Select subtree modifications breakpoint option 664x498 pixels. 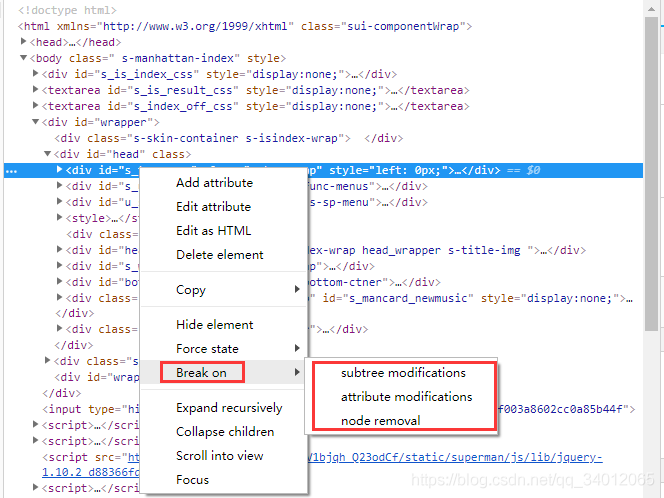[403, 373]
